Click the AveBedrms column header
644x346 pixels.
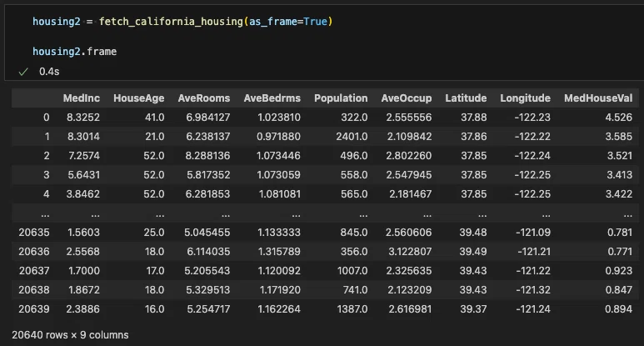coord(272,98)
